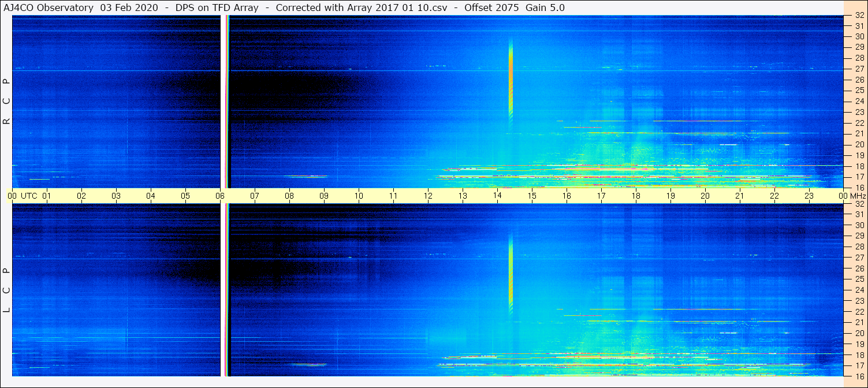Viewport: 868px width, 388px height.
Task: Click the 17 MHz label of the LCP scale
Action: coord(859,365)
